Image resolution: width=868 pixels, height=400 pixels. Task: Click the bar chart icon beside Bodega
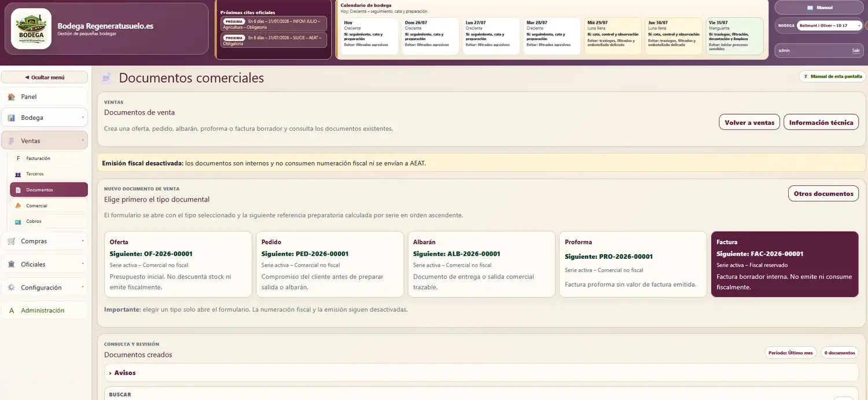coord(11,118)
